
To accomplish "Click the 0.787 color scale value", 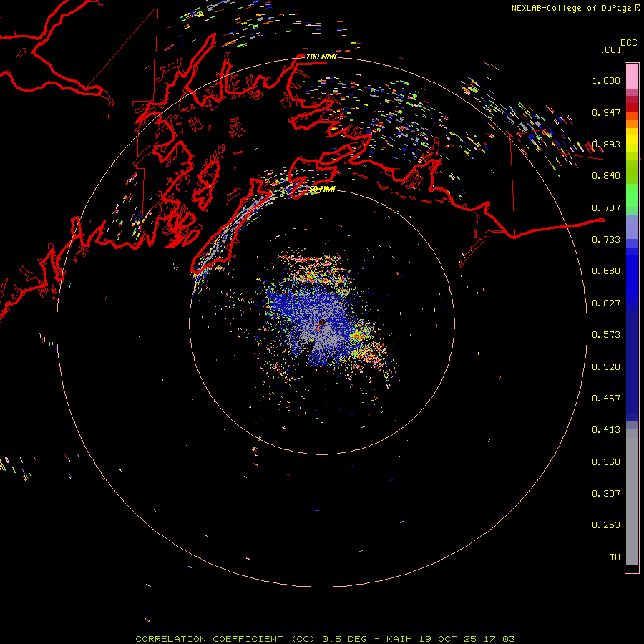I will [606, 208].
